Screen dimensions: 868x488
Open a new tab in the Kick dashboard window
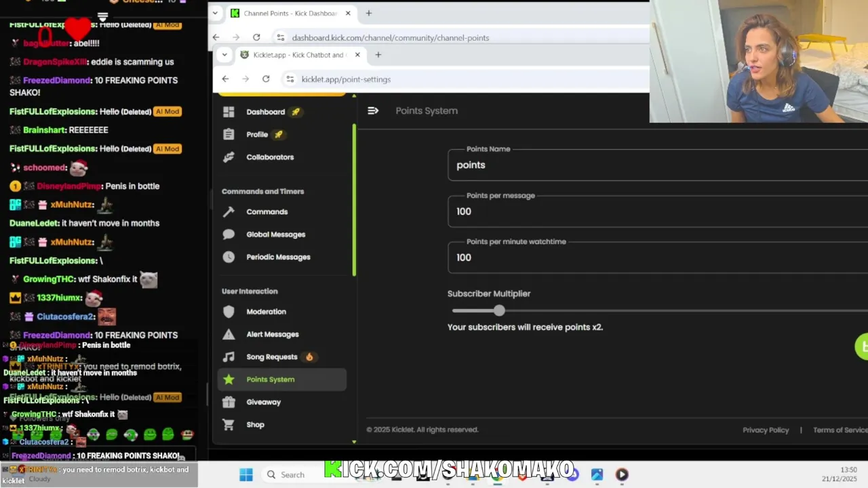[x=369, y=13]
